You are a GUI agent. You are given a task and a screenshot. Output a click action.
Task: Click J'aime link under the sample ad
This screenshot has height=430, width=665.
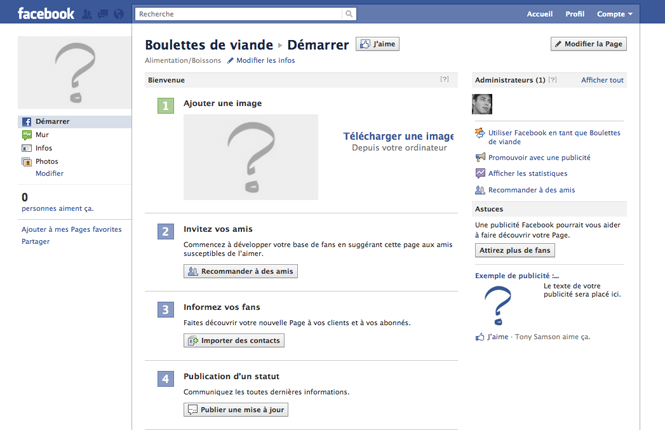[x=497, y=337]
